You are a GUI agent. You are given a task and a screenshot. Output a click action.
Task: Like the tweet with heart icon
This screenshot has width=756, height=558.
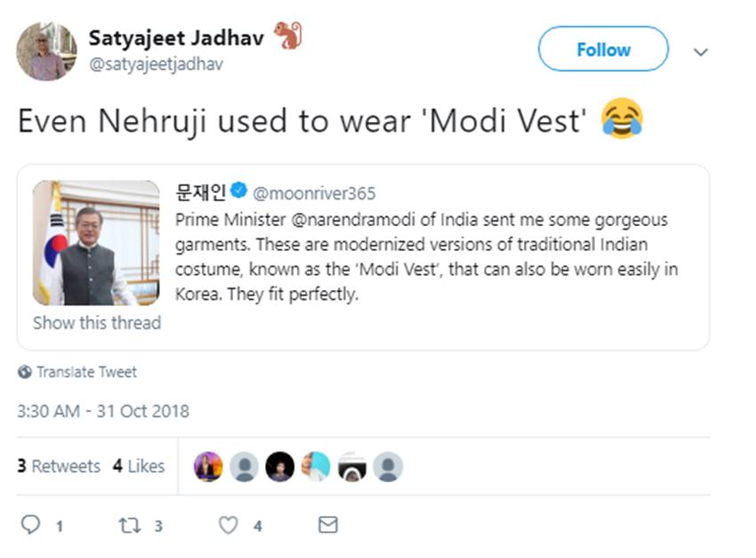coord(229,525)
